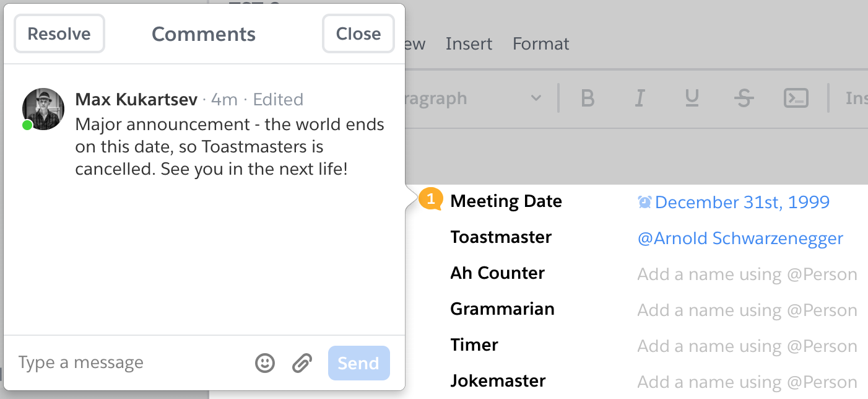The width and height of the screenshot is (868, 399).
Task: Click the code block icon
Action: click(x=796, y=99)
